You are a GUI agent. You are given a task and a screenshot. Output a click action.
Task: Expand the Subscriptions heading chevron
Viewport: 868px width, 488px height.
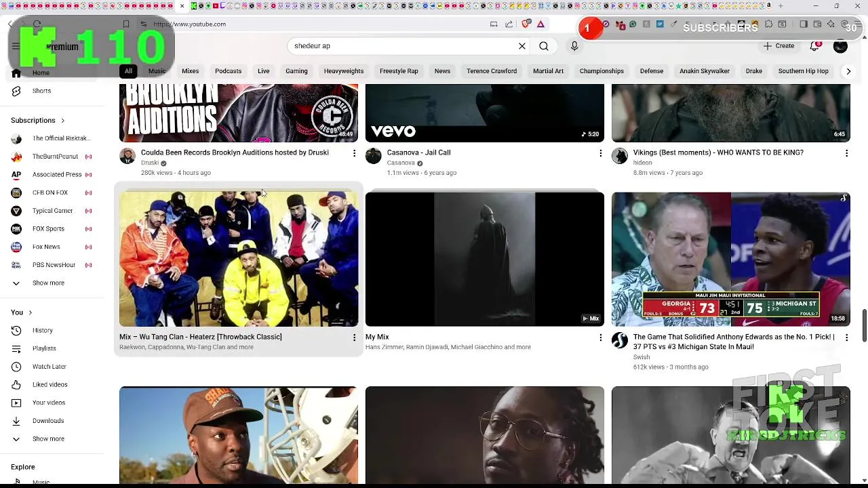coord(62,121)
